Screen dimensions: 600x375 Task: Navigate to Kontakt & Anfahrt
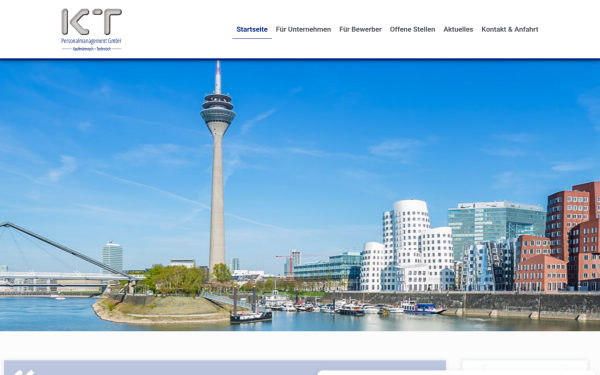click(510, 29)
